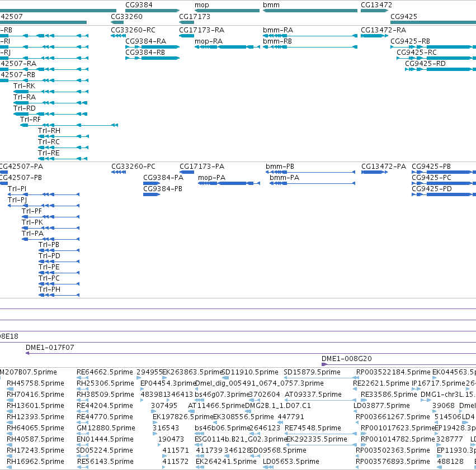Select the Trl-PH protein label
Screen dimensions: 476x470
click(49, 290)
